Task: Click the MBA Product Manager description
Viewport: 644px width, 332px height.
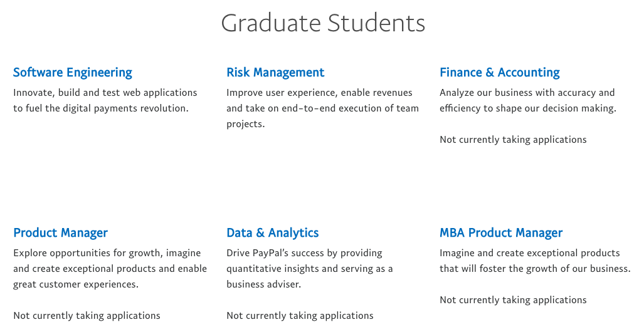Action: point(534,261)
